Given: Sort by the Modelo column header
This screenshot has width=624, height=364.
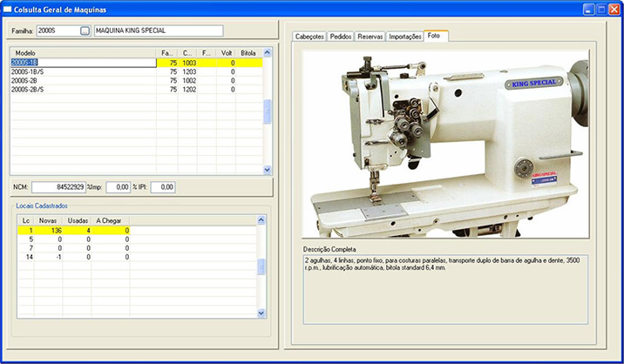Looking at the screenshot, I should [84, 53].
